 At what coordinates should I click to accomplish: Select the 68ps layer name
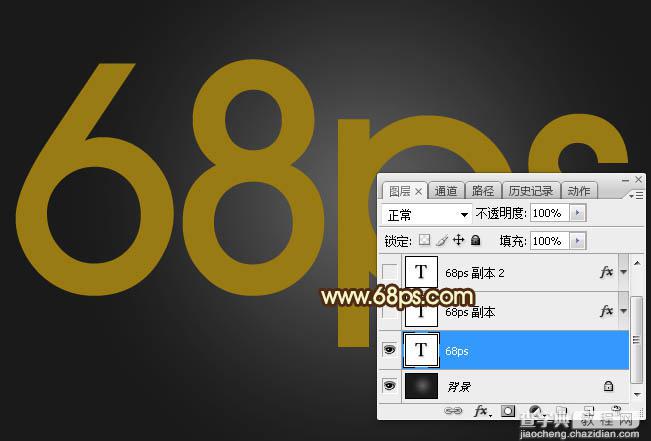(x=457, y=351)
